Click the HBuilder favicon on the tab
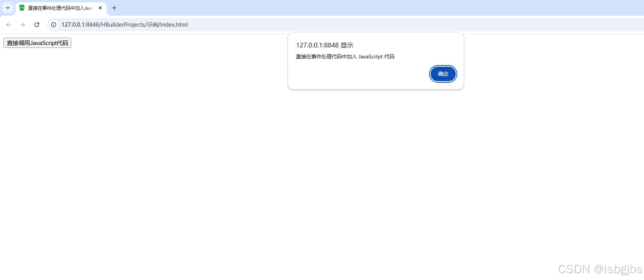The image size is (644, 280). click(22, 8)
